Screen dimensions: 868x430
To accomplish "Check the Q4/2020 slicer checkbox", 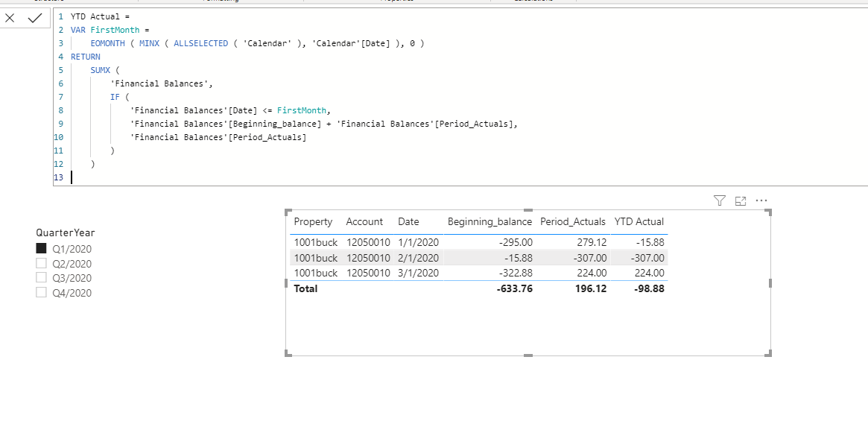I will pyautogui.click(x=41, y=292).
